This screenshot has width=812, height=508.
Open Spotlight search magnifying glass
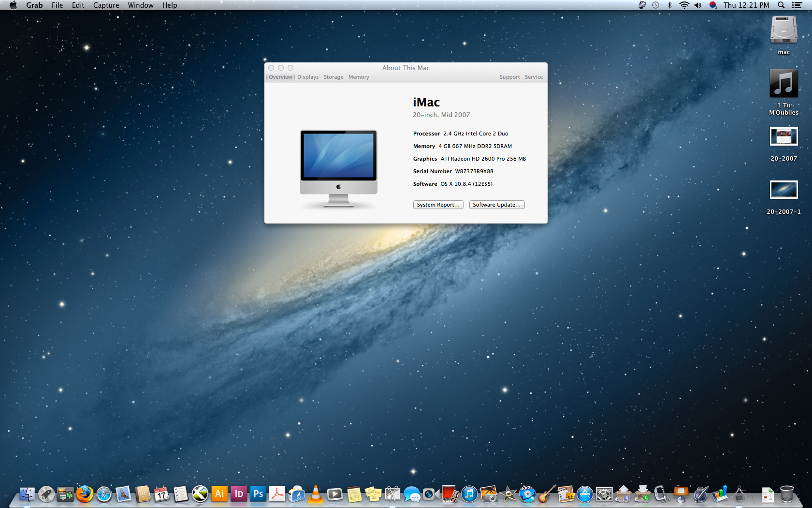click(781, 5)
